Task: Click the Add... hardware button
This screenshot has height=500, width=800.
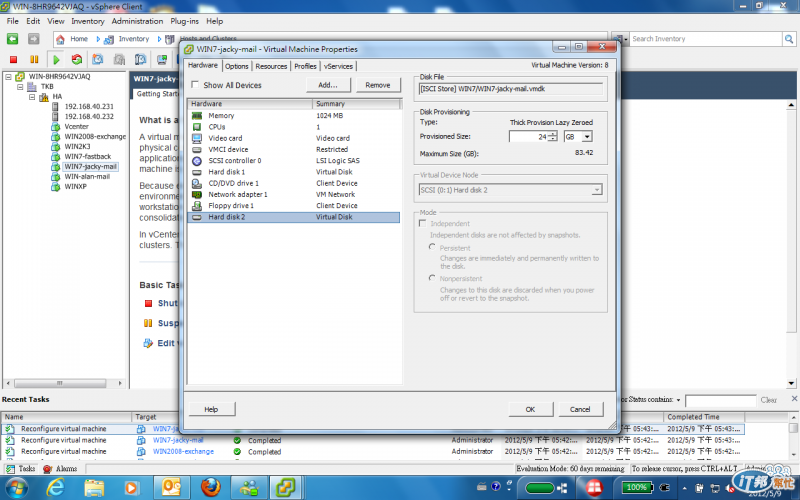Action: click(x=328, y=85)
